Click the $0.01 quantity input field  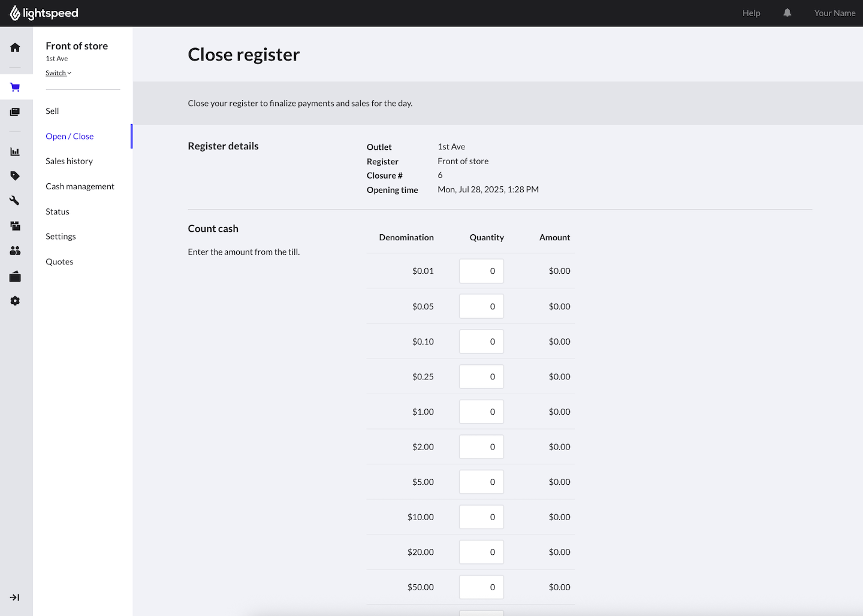[x=481, y=271]
